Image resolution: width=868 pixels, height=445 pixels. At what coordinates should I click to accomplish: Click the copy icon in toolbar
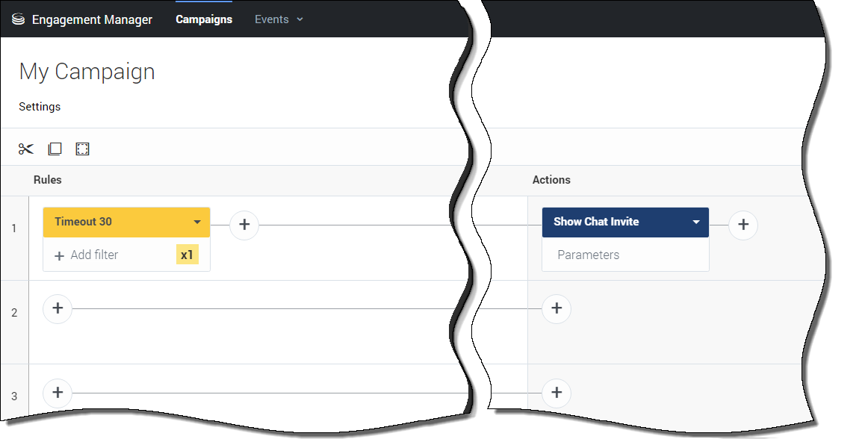55,149
